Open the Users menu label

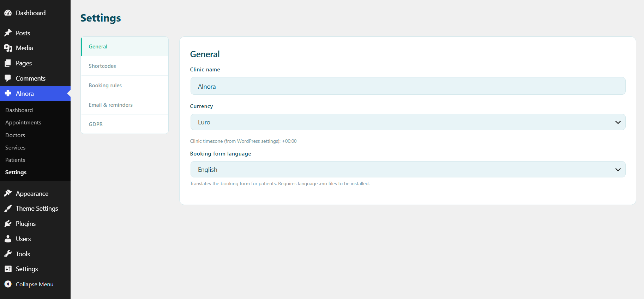click(x=23, y=239)
